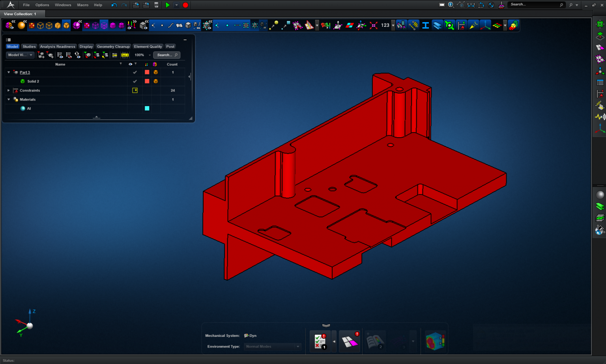Viewport: 606px width, 364px height.
Task: Click the blue I-beam 1D element icon
Action: [425, 25]
